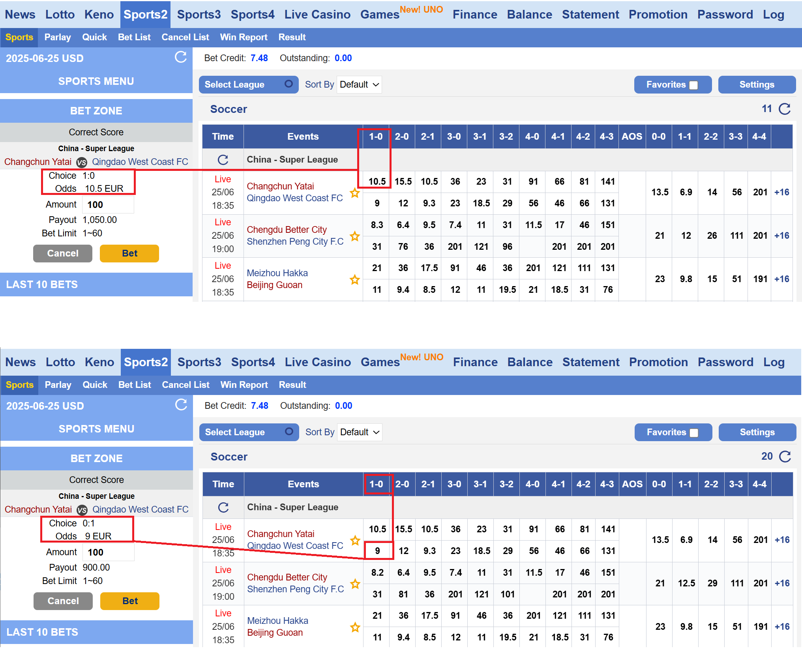Open Promotion tab in bottom navigation

tap(658, 362)
